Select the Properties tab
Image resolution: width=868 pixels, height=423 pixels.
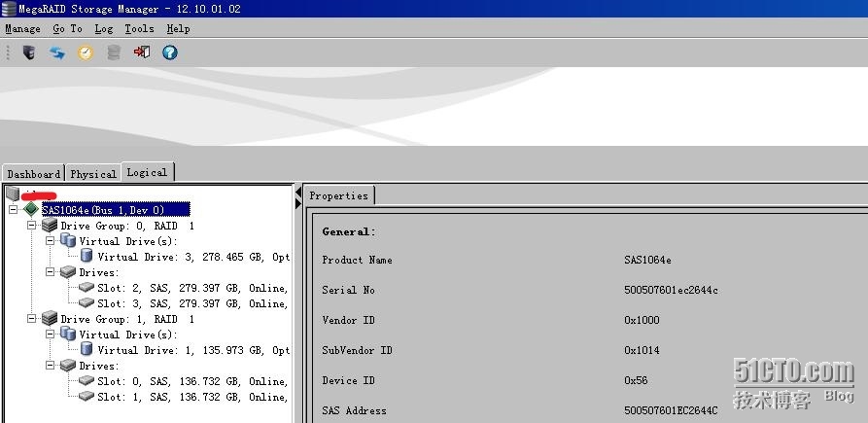tap(339, 195)
